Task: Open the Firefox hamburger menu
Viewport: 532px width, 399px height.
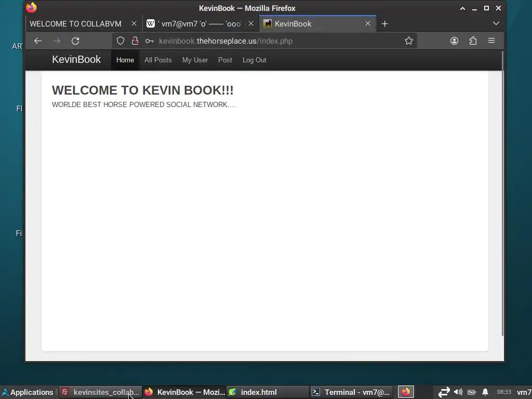Action: (x=491, y=41)
